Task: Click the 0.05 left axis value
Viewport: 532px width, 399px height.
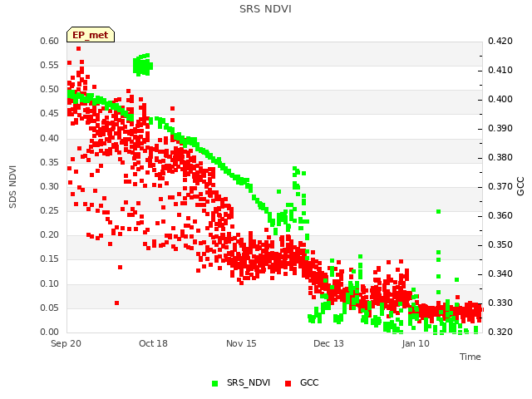Action: click(50, 308)
